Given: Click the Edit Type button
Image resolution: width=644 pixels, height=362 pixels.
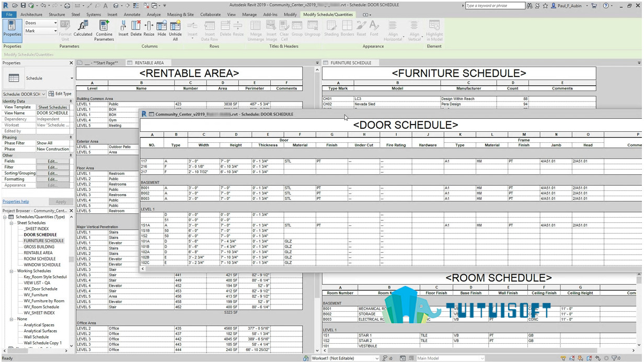Looking at the screenshot, I should tap(60, 94).
